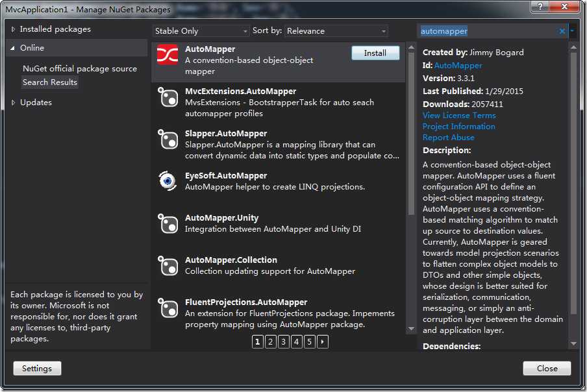Click the MvcExtensions.AutoMapper package icon
587x392 pixels.
(x=168, y=97)
